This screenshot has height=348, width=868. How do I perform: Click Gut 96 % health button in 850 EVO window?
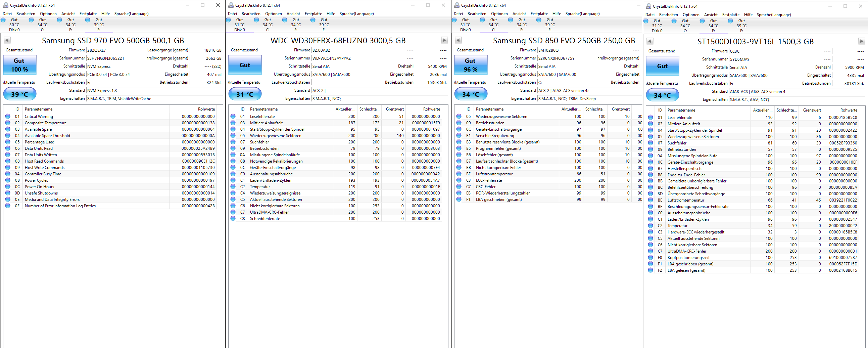[x=470, y=65]
